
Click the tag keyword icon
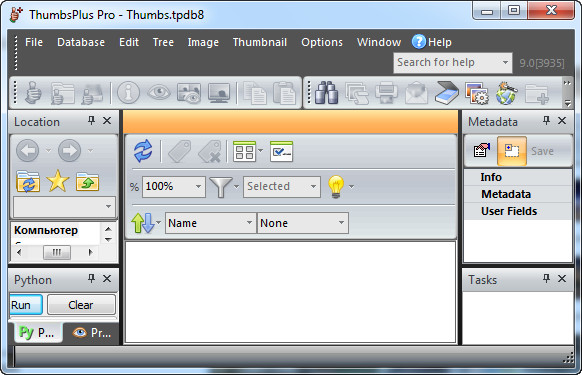pos(180,151)
